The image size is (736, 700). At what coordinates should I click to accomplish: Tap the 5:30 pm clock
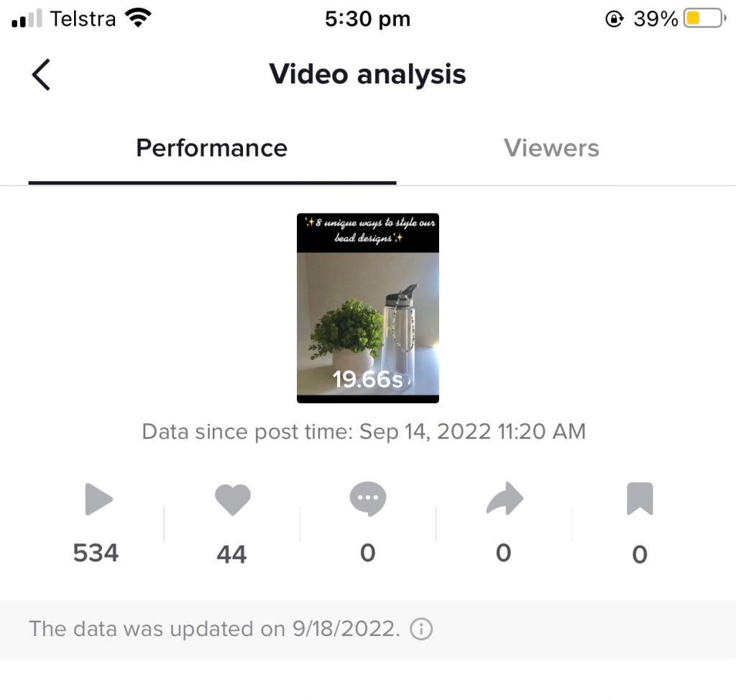click(367, 19)
